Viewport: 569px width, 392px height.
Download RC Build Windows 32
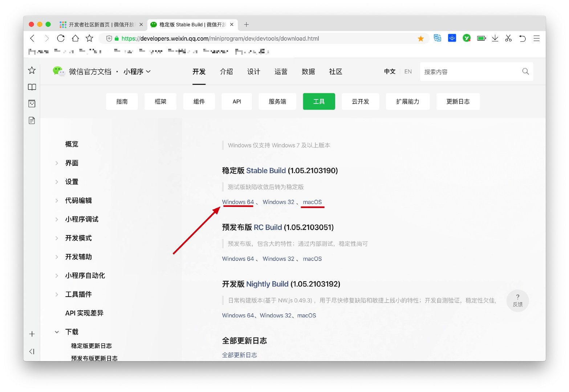click(279, 259)
